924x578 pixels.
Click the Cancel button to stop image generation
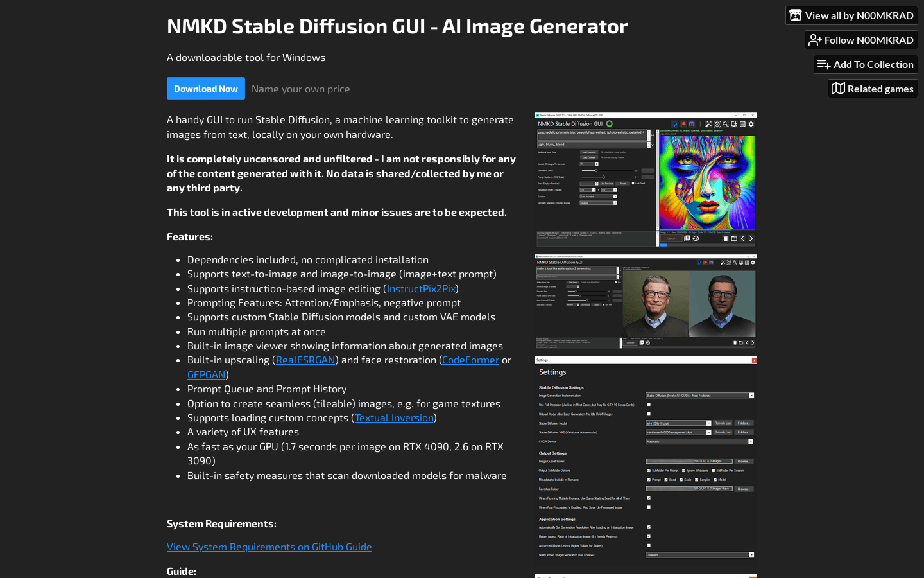[671, 238]
